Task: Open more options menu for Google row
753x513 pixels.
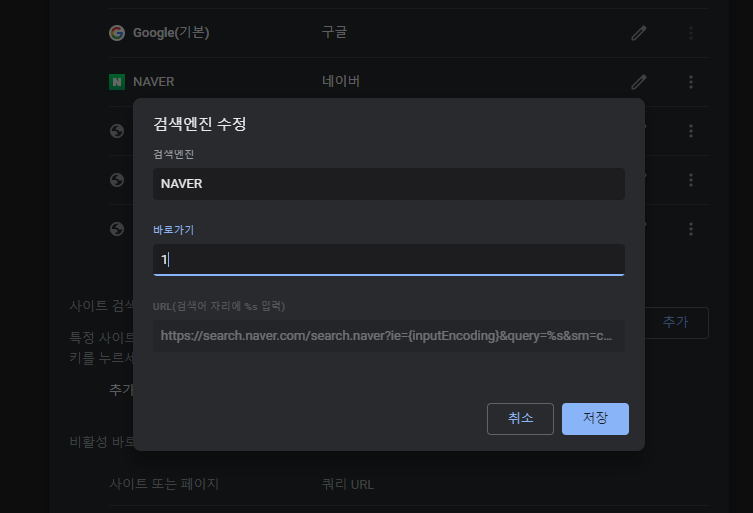Action: (691, 33)
